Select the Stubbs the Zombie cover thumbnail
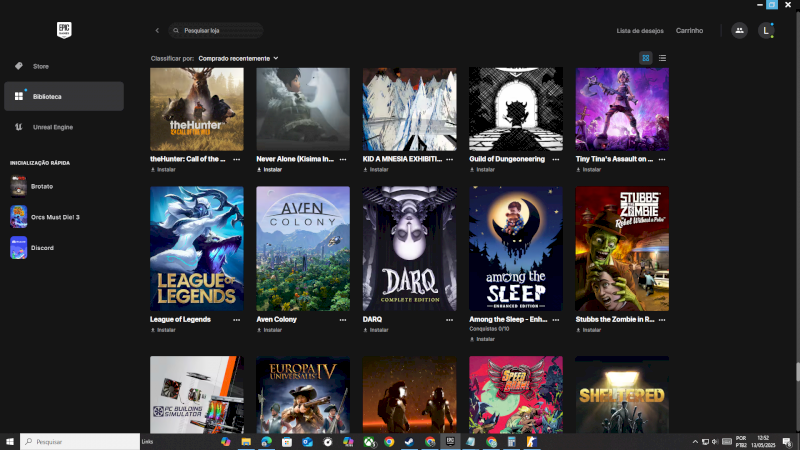The image size is (800, 450). (x=622, y=248)
